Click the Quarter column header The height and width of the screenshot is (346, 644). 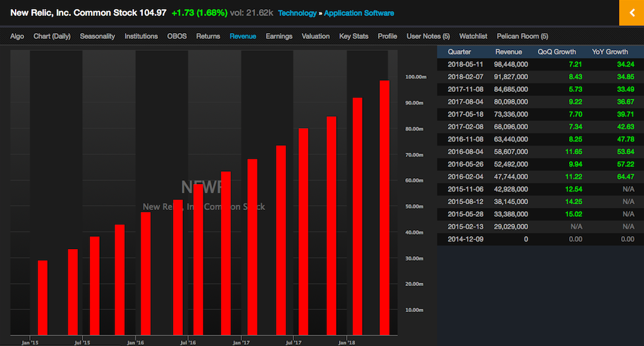pos(459,52)
